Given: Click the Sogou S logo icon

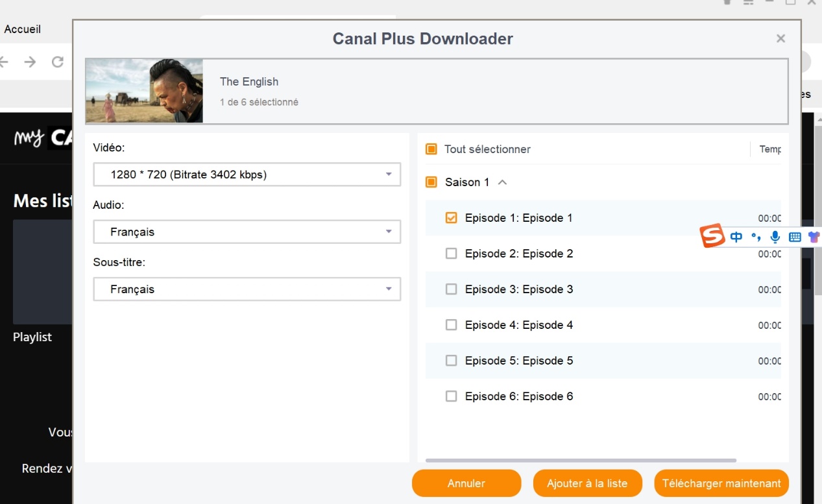Looking at the screenshot, I should click(712, 237).
